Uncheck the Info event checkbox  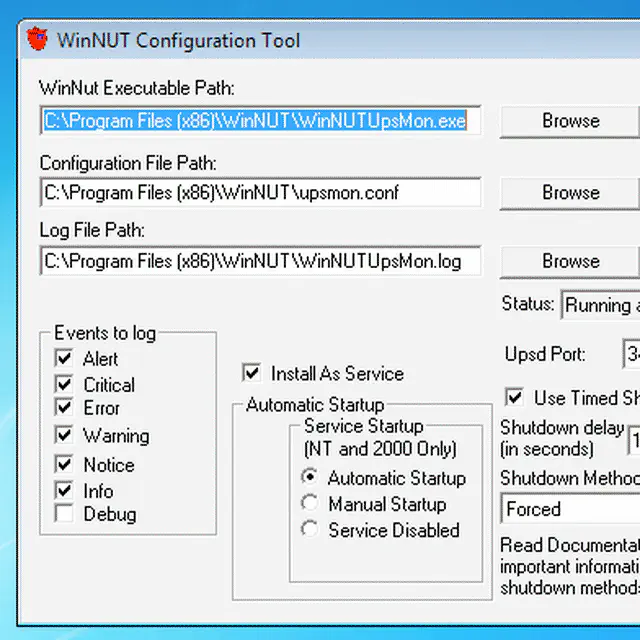click(65, 491)
